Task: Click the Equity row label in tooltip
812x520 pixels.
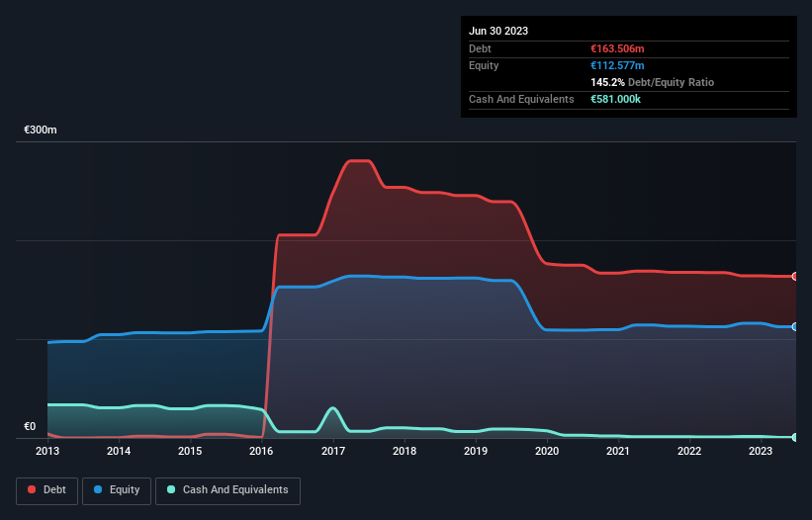Action: pos(484,65)
